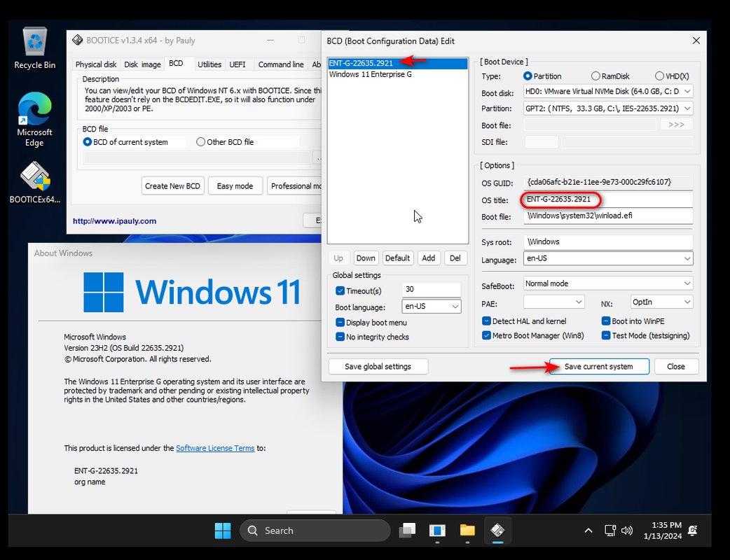Open the volume tray icon

[627, 531]
